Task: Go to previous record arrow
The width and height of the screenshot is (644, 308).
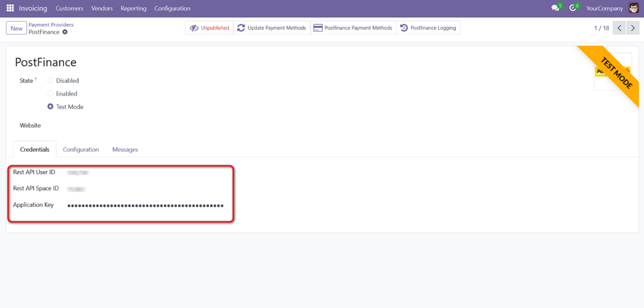Action: click(x=620, y=28)
